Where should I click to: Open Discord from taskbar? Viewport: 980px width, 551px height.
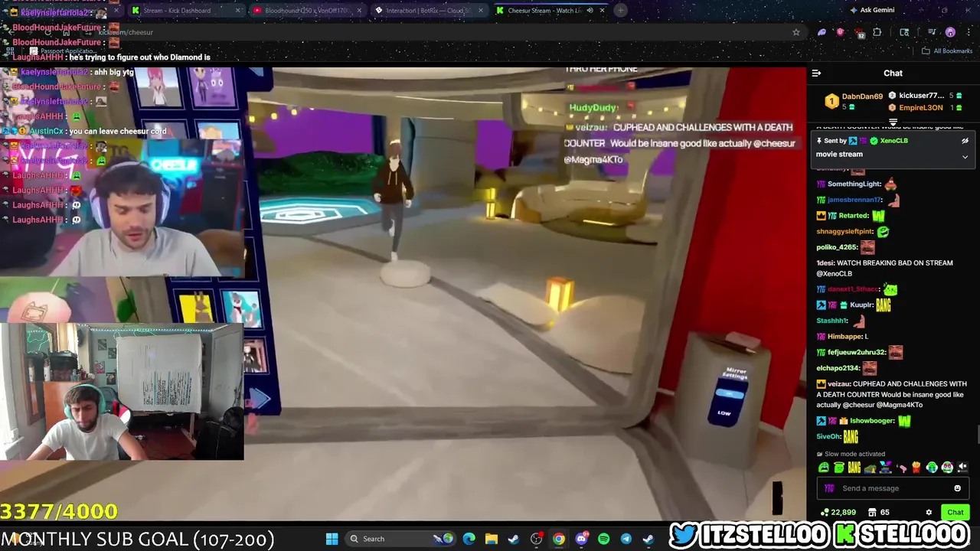(x=581, y=539)
